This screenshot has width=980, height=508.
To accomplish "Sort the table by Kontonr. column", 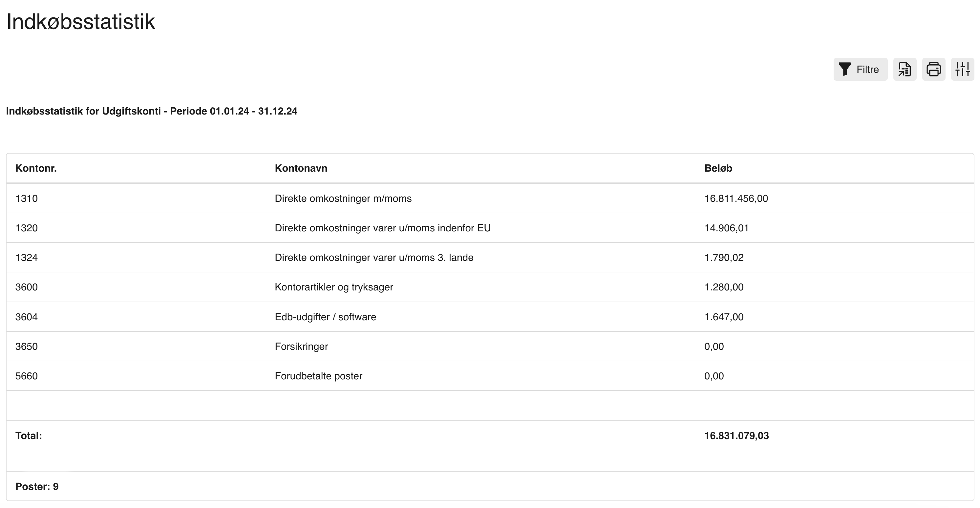I will pos(36,168).
